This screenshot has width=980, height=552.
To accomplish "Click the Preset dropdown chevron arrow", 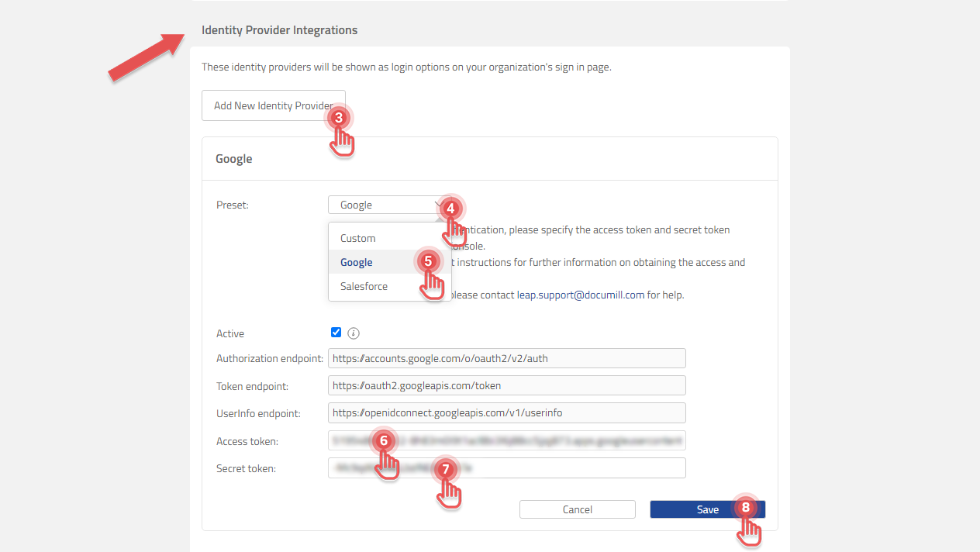I will 440,204.
